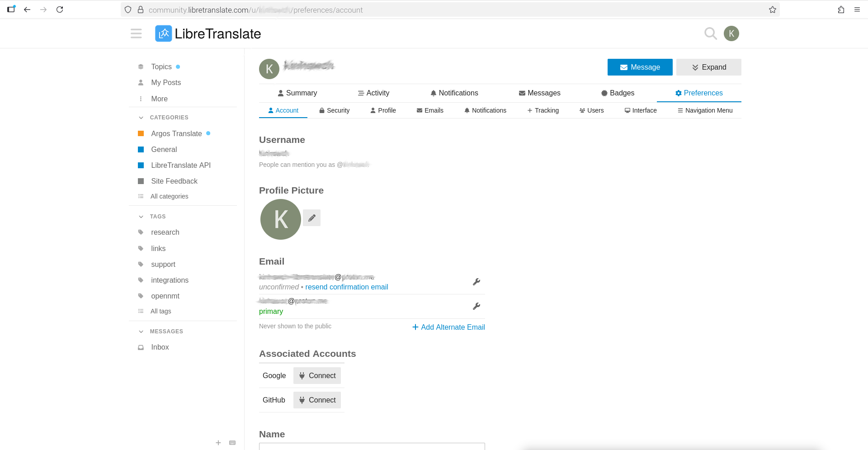Open the Badges tab
The height and width of the screenshot is (450, 868).
click(x=618, y=93)
